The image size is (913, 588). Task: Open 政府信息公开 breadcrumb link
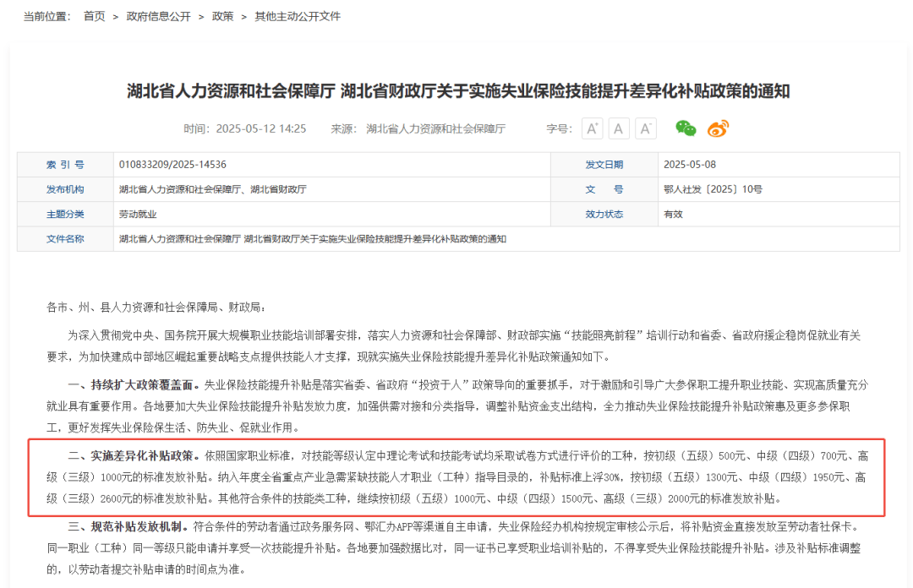[158, 16]
